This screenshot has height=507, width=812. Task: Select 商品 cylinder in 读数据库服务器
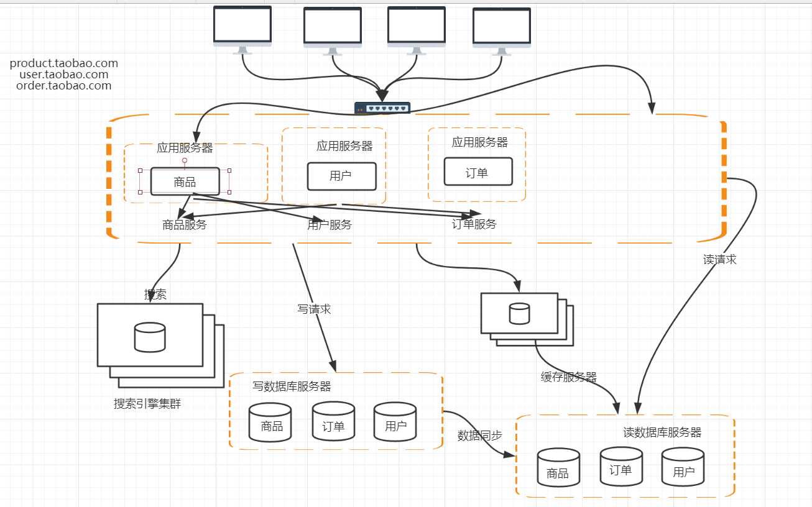(x=558, y=468)
